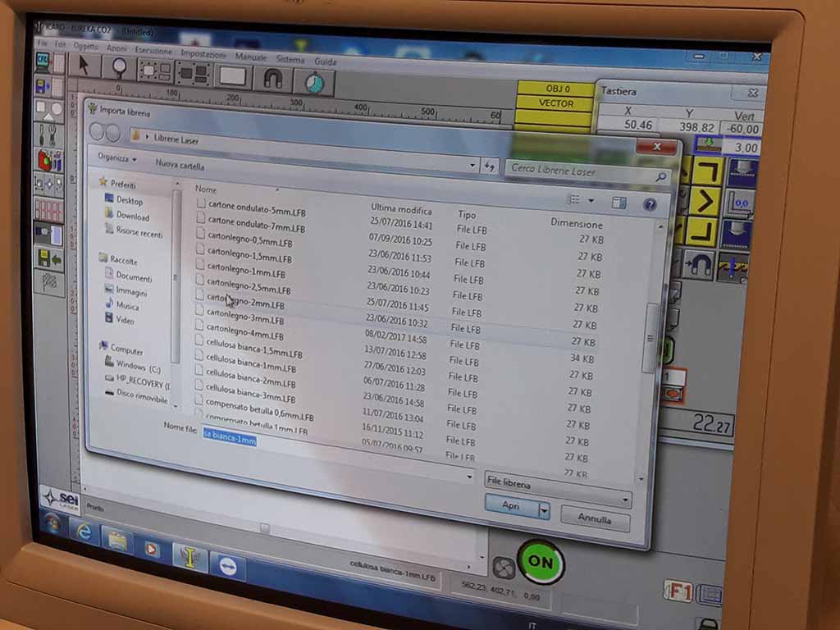
Task: Open the Apri split button arrow
Action: pyautogui.click(x=543, y=510)
